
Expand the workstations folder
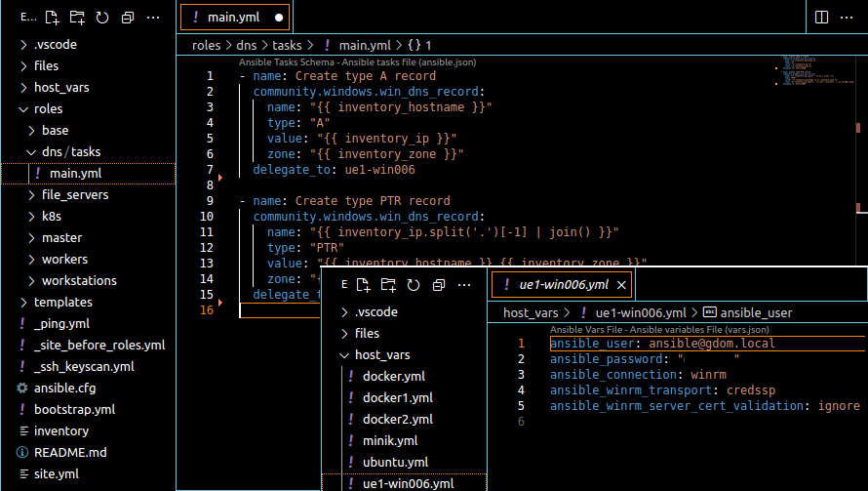[78, 280]
